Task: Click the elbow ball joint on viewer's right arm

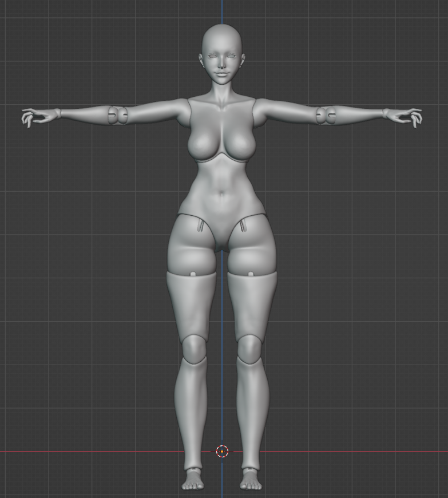Action: 326,115
